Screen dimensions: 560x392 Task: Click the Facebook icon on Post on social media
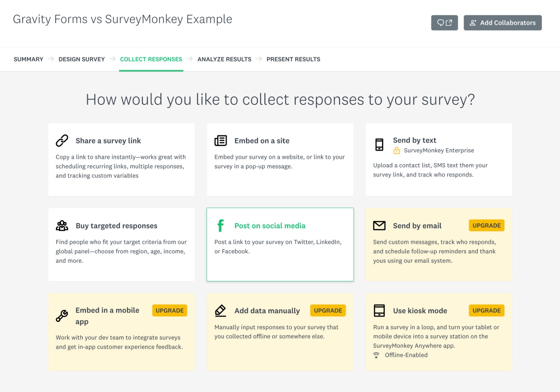pos(221,225)
